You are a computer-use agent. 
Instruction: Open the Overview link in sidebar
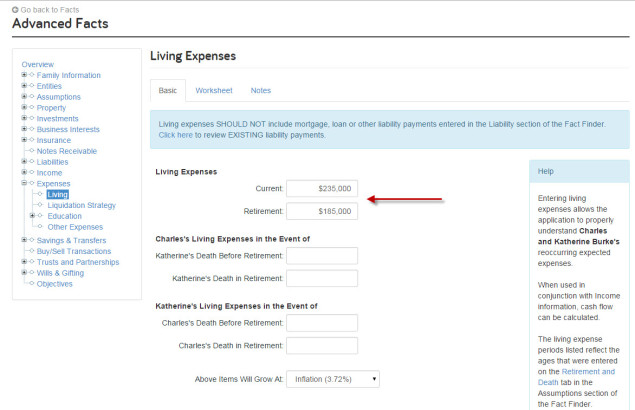pos(38,64)
